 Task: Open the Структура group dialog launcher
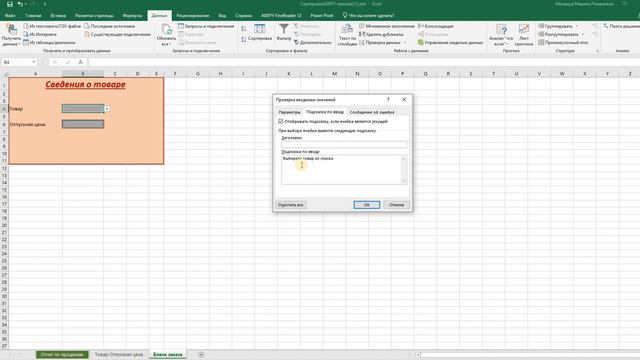click(598, 51)
